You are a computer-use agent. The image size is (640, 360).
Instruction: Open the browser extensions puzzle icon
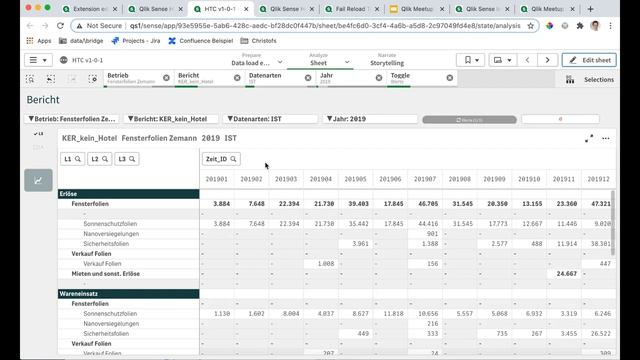coord(580,26)
